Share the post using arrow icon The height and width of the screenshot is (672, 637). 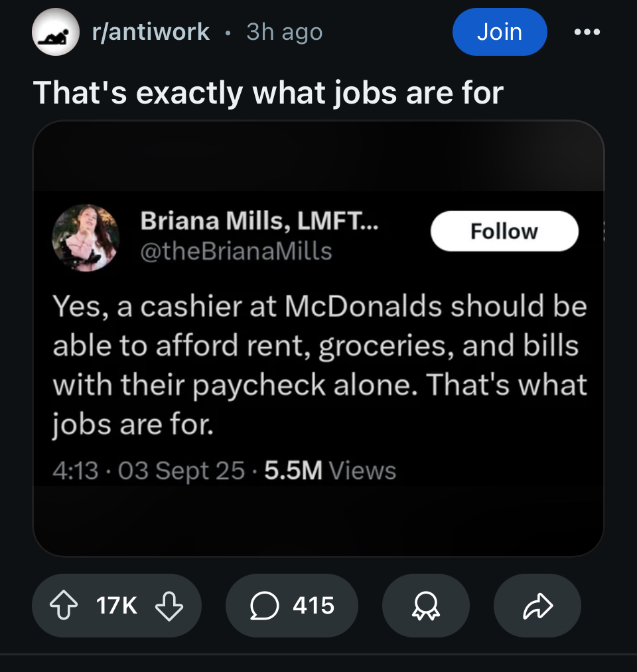pos(537,606)
